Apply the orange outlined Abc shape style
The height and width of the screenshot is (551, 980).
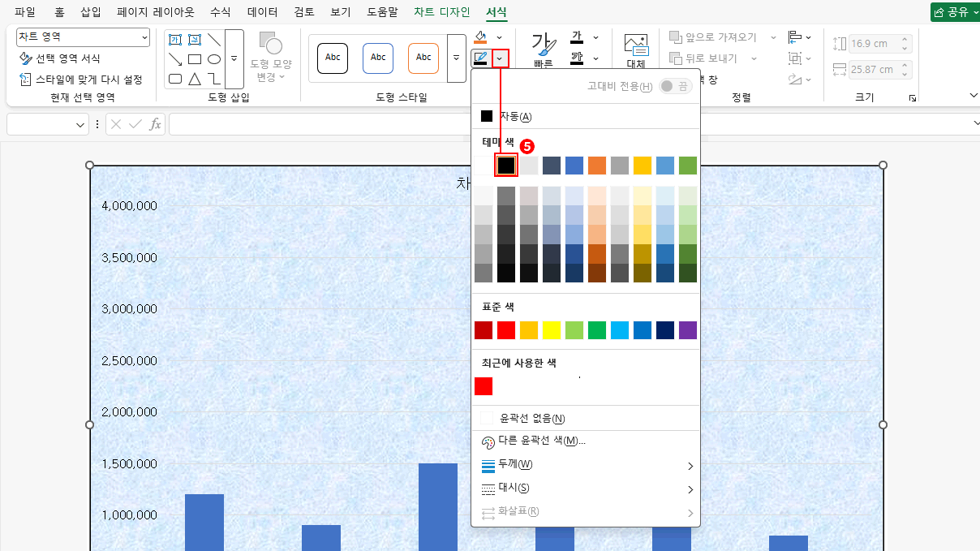tap(423, 58)
